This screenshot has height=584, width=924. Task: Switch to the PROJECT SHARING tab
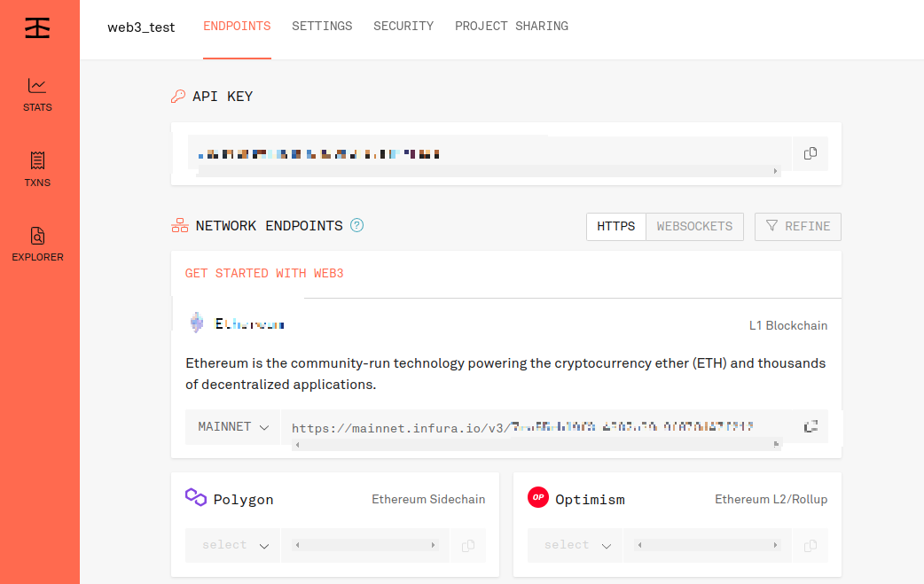512,26
